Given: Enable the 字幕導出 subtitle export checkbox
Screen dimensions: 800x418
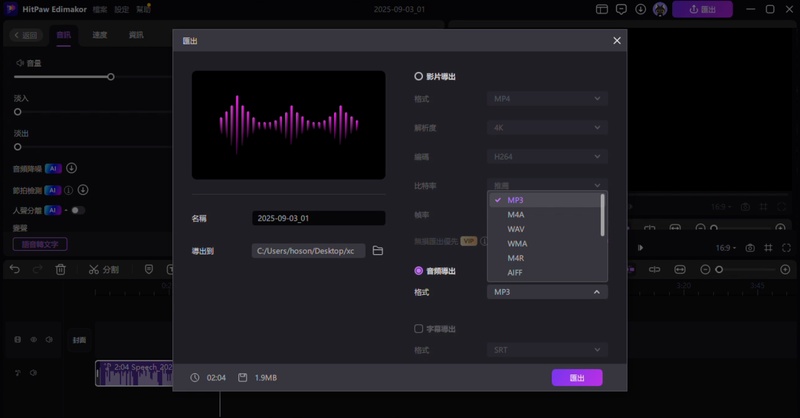Looking at the screenshot, I should click(419, 329).
